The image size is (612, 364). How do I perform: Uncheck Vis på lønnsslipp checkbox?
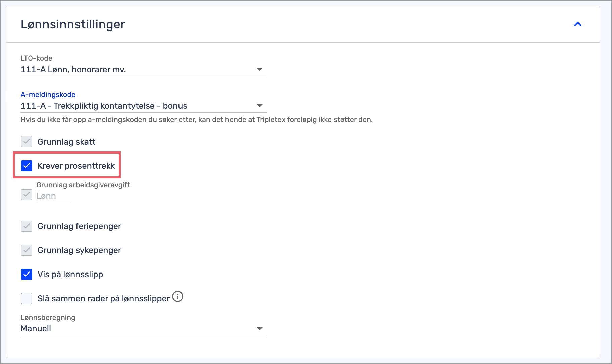pyautogui.click(x=27, y=275)
